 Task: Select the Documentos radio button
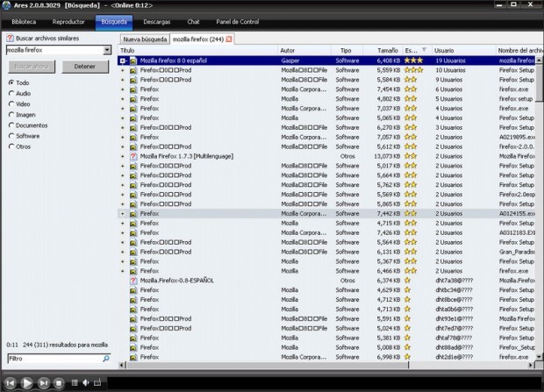pos(11,125)
